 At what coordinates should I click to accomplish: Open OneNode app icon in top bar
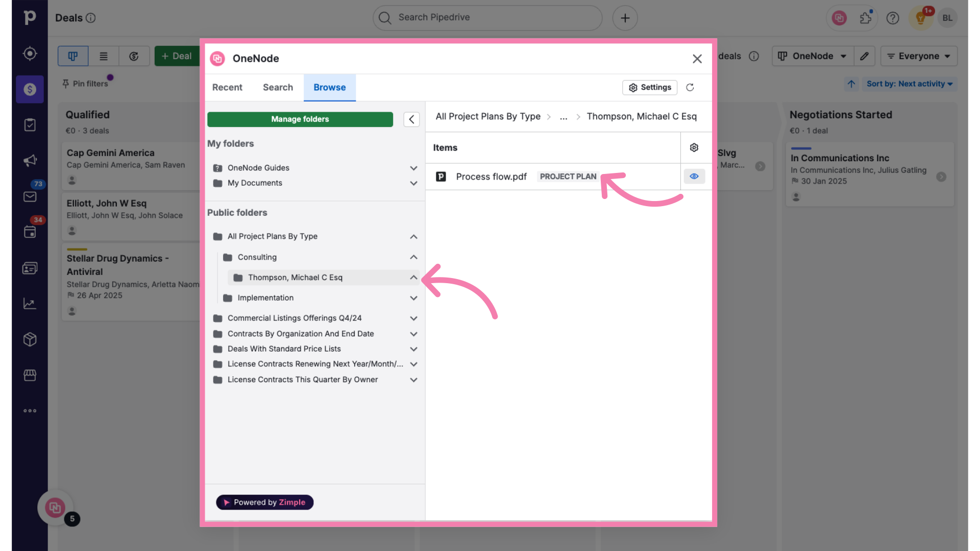click(x=839, y=18)
